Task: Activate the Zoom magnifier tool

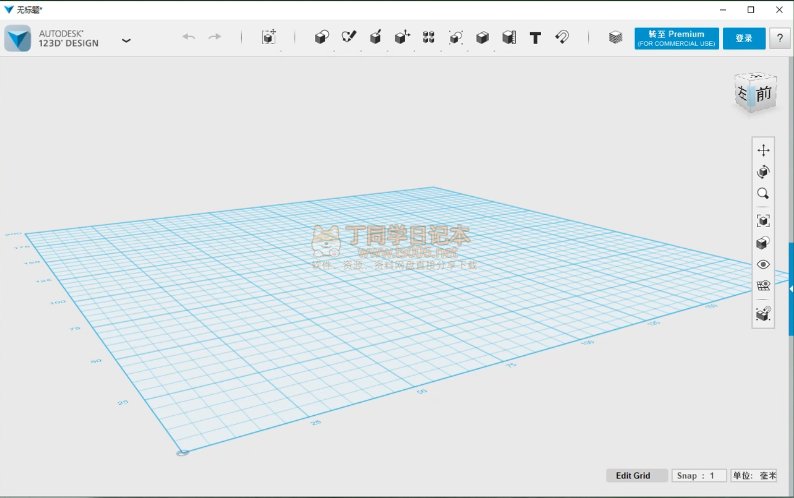Action: tap(763, 194)
